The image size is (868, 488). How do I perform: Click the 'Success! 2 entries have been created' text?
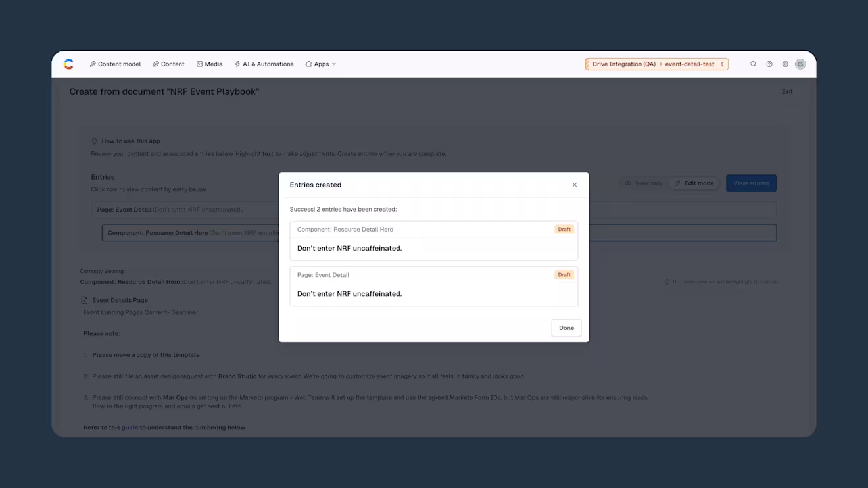click(x=343, y=209)
